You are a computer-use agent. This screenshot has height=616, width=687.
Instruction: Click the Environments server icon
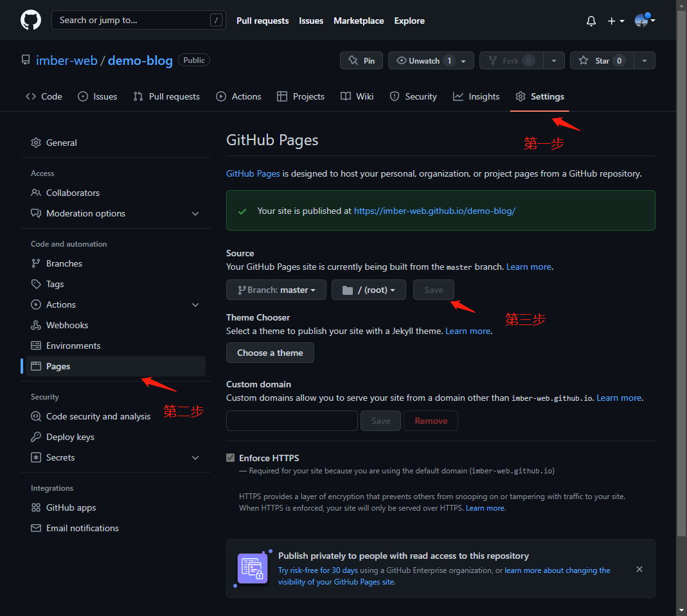pyautogui.click(x=36, y=346)
